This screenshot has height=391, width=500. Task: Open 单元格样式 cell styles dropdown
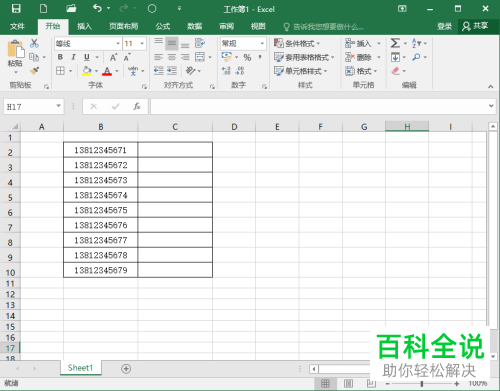tap(301, 71)
